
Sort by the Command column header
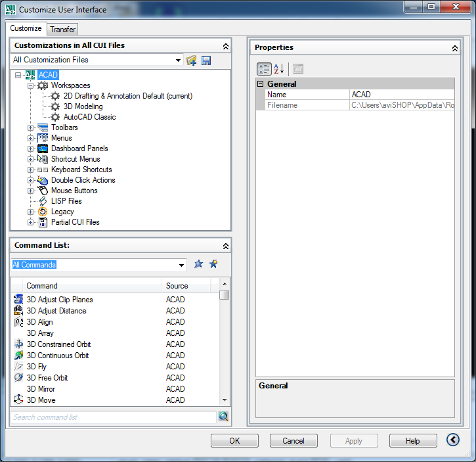pos(92,286)
